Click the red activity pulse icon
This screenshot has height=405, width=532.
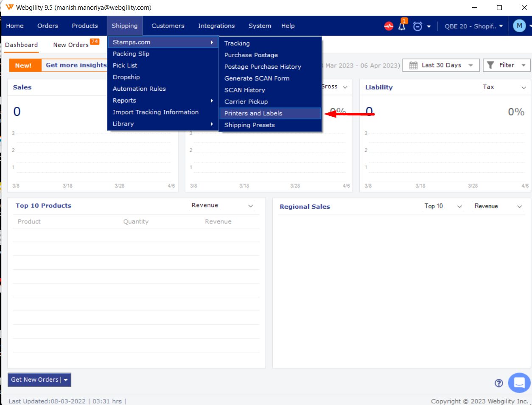(389, 26)
